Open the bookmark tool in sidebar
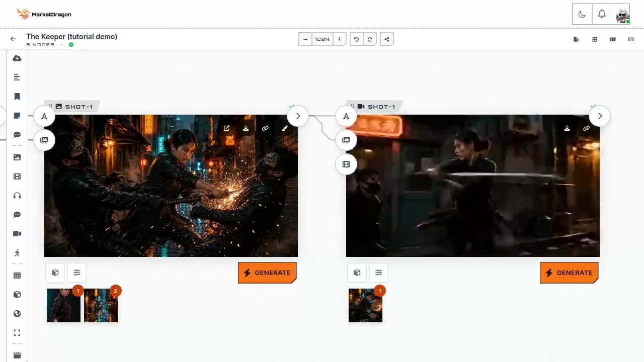The image size is (644, 362). pos(17,97)
